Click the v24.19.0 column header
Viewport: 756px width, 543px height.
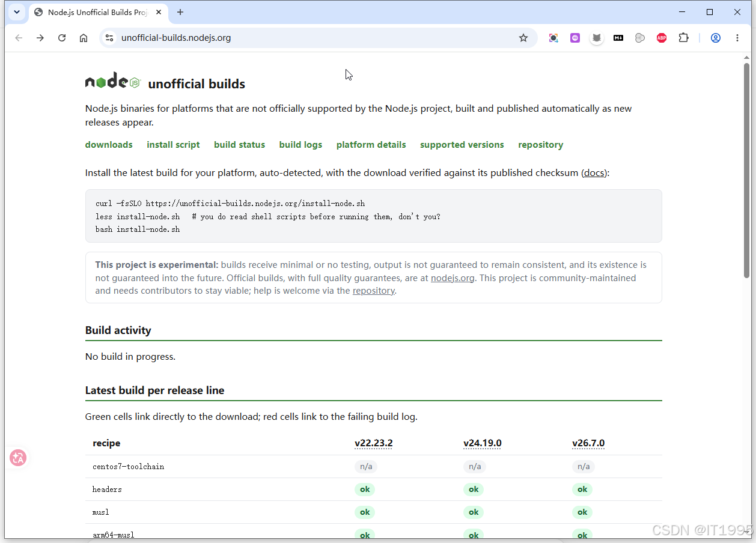tap(483, 443)
